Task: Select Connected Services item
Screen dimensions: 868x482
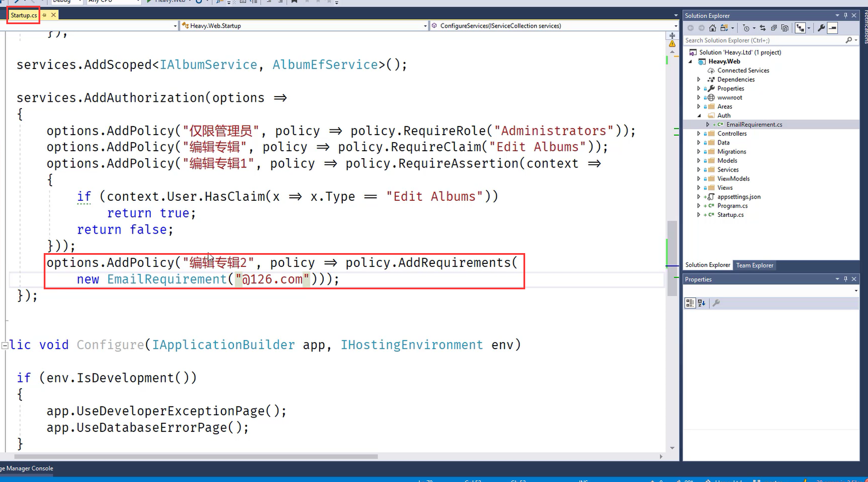Action: [743, 70]
